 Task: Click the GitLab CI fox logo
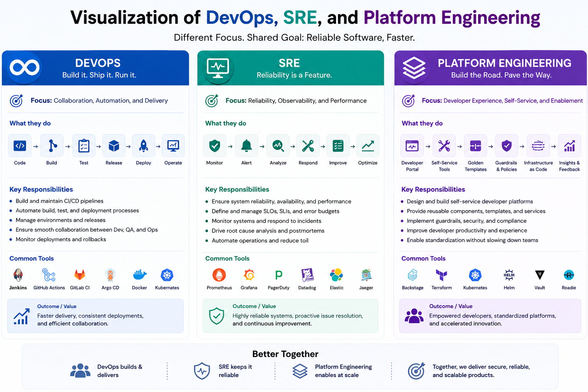[x=80, y=275]
